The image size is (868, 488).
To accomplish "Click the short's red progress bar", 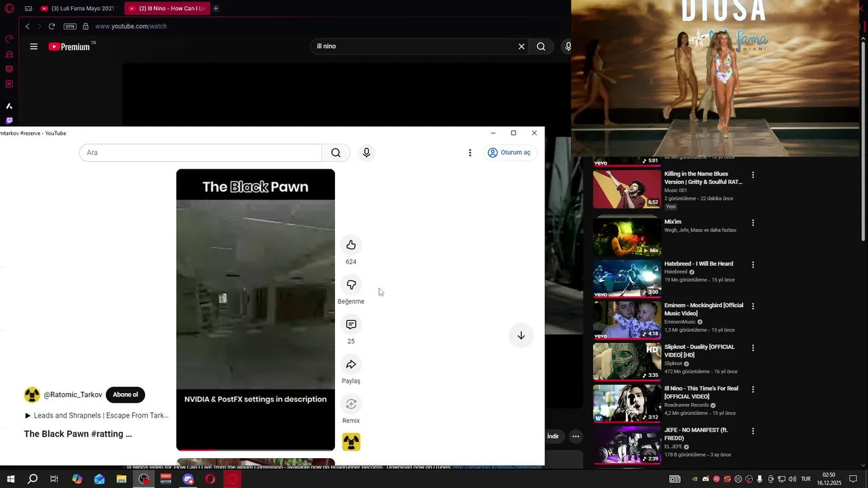I will [x=256, y=449].
